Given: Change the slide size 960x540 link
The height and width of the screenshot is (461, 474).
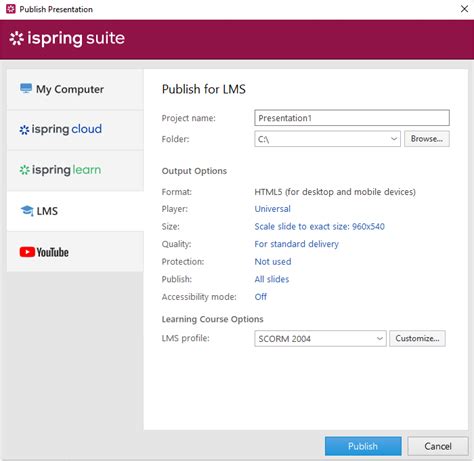Looking at the screenshot, I should pyautogui.click(x=319, y=227).
